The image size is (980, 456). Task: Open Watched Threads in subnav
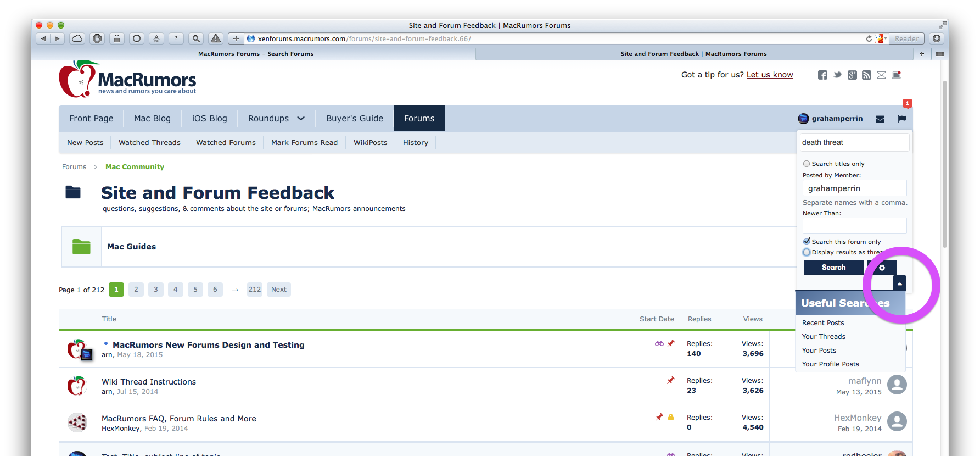click(149, 143)
